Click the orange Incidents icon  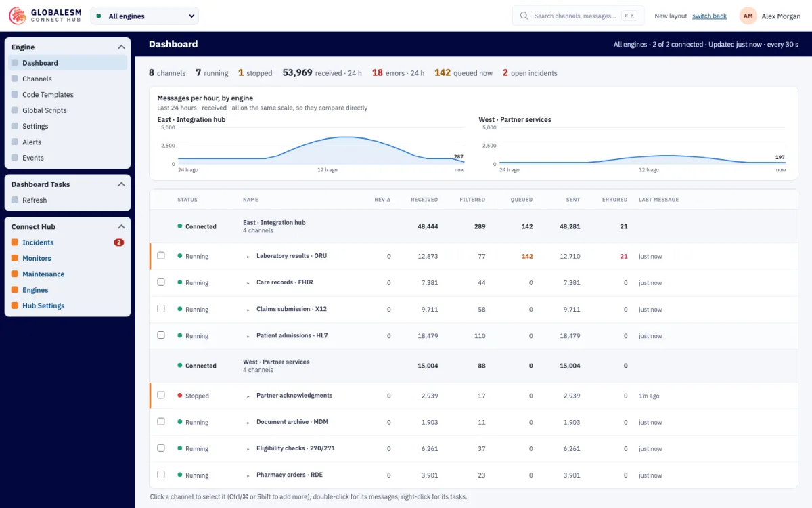15,242
